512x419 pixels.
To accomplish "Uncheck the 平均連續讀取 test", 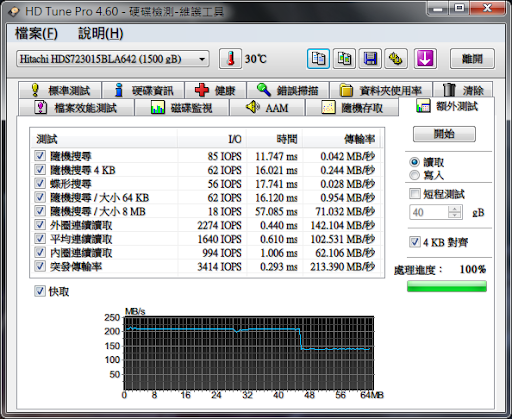I will (40, 239).
